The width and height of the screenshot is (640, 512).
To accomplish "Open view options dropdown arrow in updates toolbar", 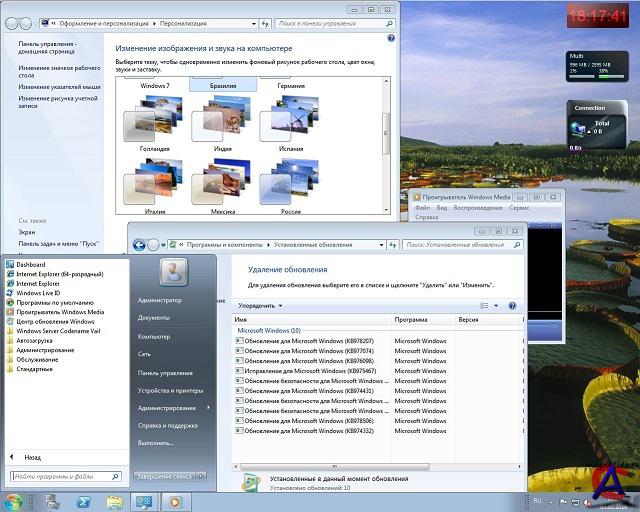I will coord(496,305).
